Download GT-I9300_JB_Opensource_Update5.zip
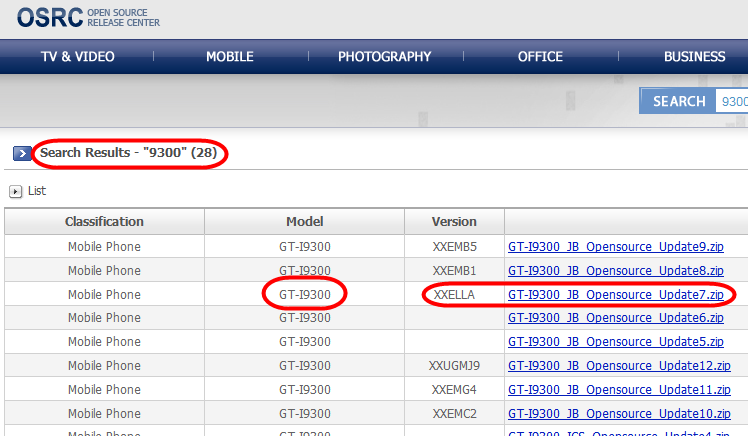 (616, 342)
